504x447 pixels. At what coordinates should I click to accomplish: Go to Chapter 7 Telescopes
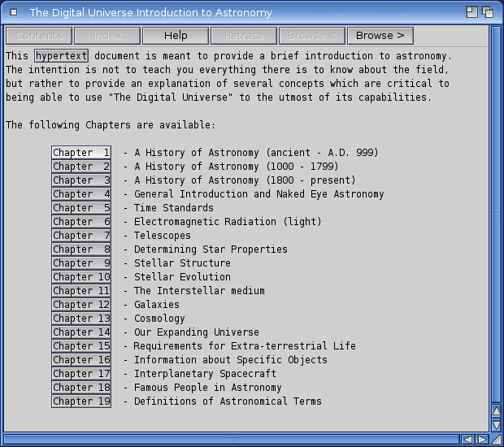coord(81,236)
